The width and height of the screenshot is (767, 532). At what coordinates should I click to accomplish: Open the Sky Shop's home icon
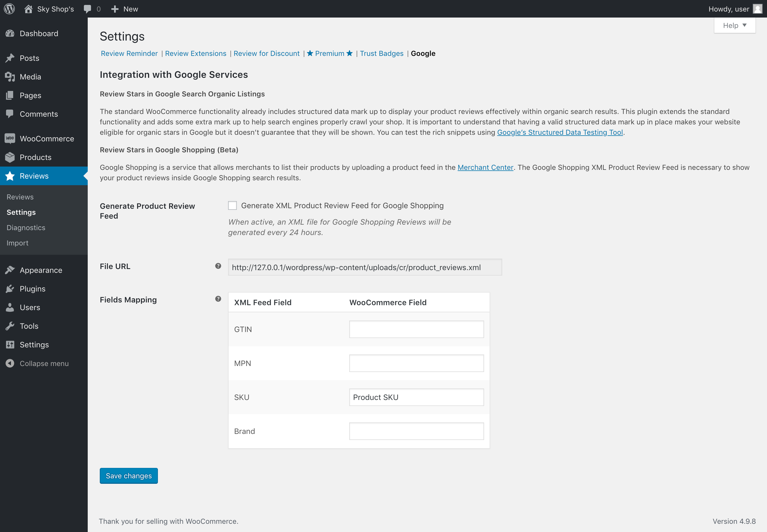[x=28, y=9]
